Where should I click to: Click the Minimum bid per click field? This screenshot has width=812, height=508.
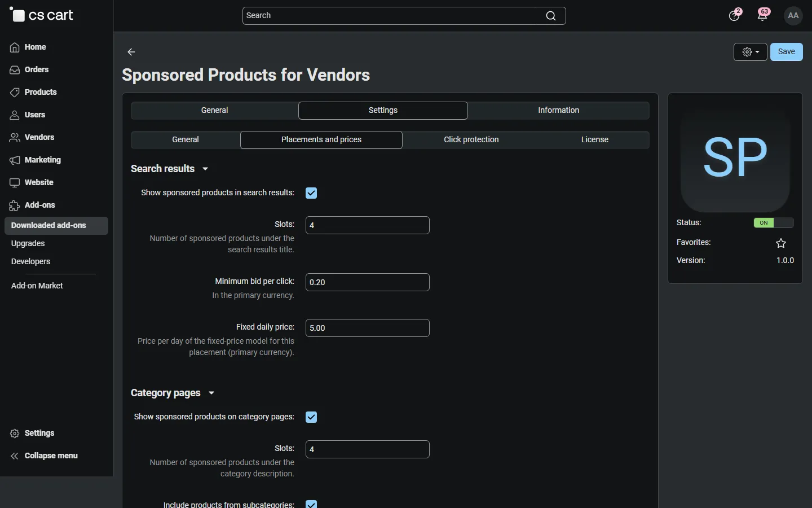click(x=368, y=282)
